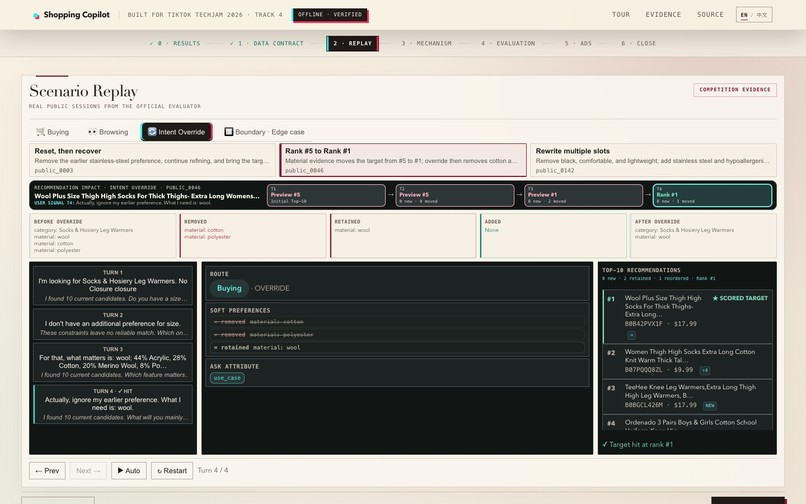
Task: Choose the 'Rewrite multiple slots' scenario card
Action: 653,160
